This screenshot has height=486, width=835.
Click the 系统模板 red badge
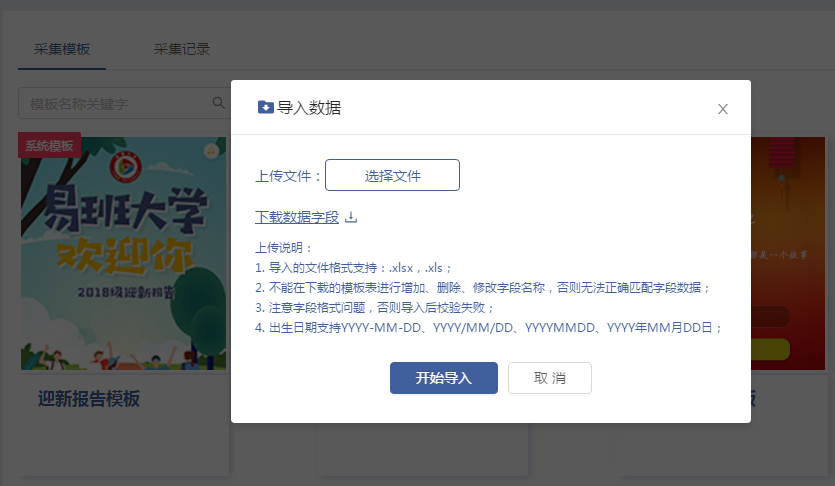[x=49, y=146]
